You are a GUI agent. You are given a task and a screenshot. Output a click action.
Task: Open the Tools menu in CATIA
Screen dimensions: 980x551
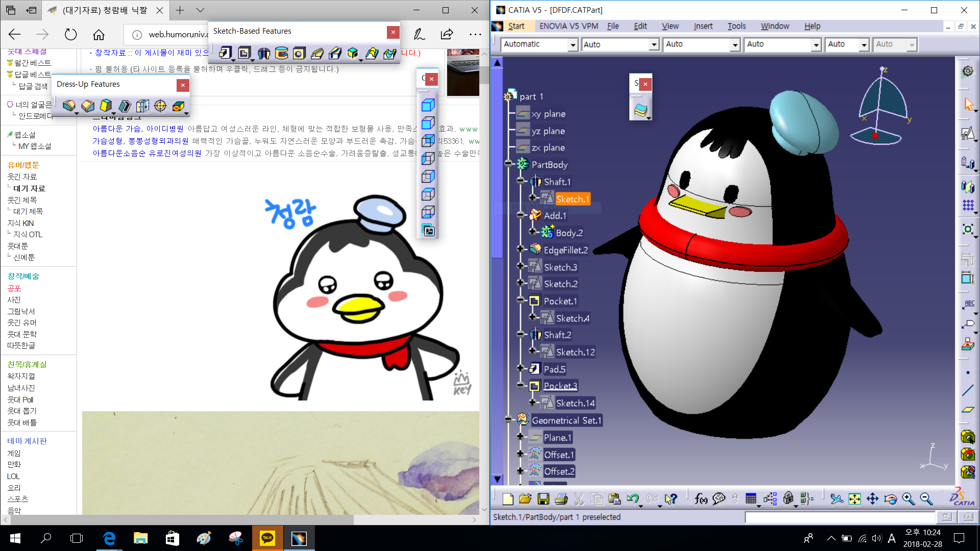click(x=737, y=26)
